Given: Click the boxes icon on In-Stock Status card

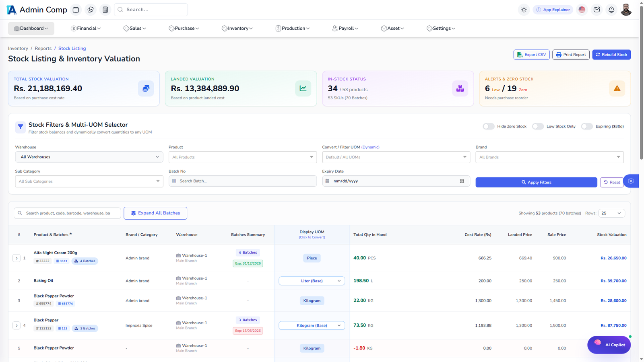Looking at the screenshot, I should [x=460, y=88].
